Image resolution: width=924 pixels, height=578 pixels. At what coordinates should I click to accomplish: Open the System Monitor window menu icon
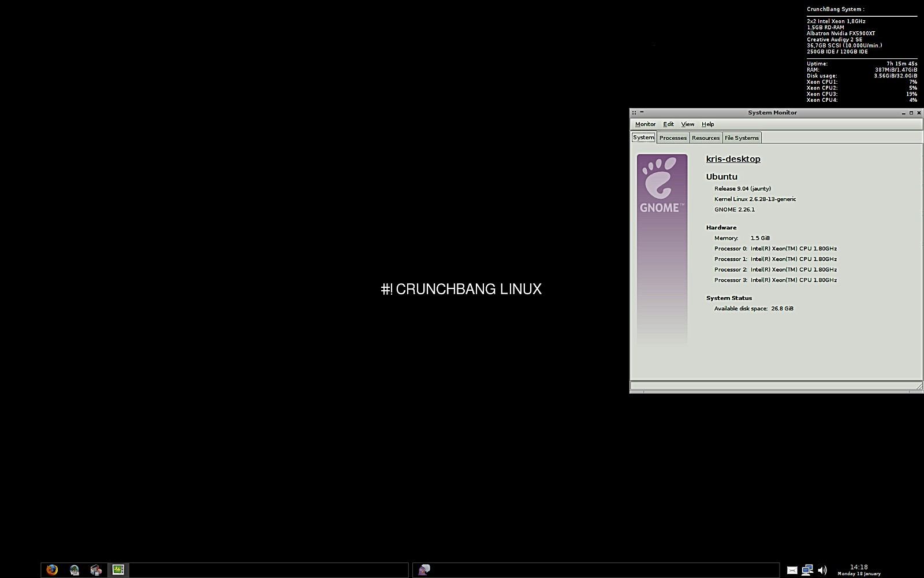click(x=634, y=113)
